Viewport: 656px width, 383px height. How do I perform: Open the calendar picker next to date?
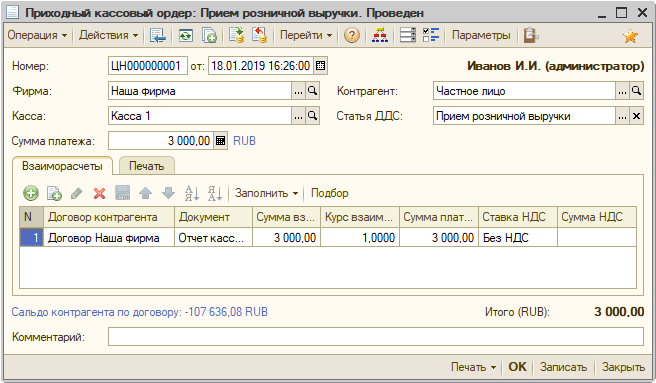tap(320, 66)
